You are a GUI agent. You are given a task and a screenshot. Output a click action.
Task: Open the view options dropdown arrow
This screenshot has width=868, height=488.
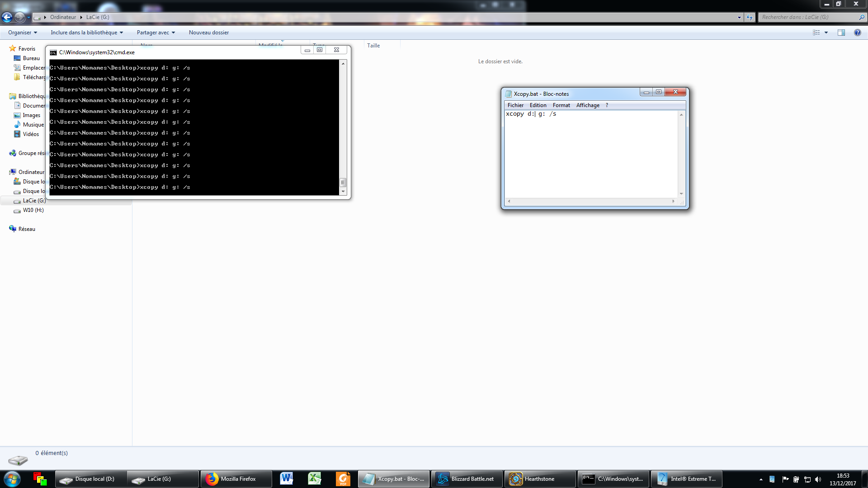click(826, 33)
